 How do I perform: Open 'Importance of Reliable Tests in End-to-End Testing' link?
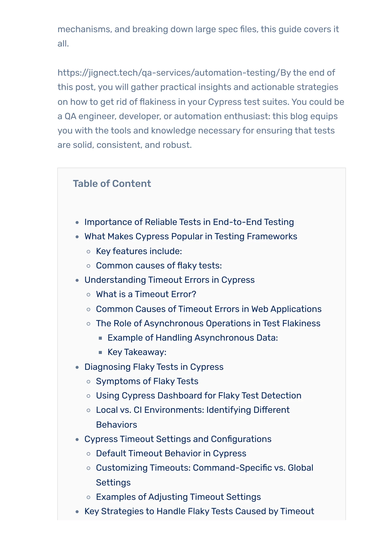pos(189,222)
